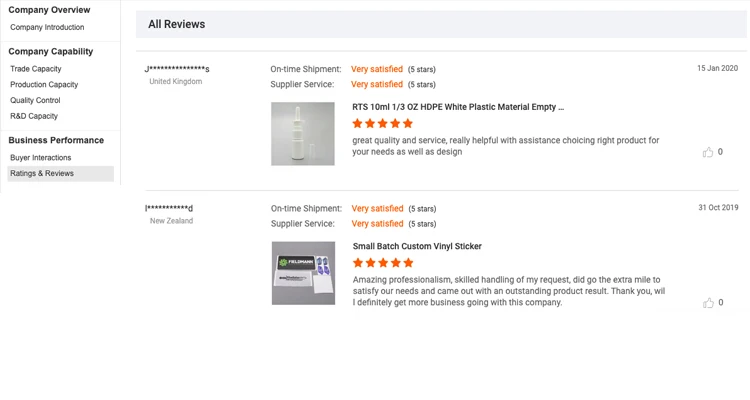Select Ratings & Reviews sidebar item
750x400 pixels.
(x=42, y=174)
